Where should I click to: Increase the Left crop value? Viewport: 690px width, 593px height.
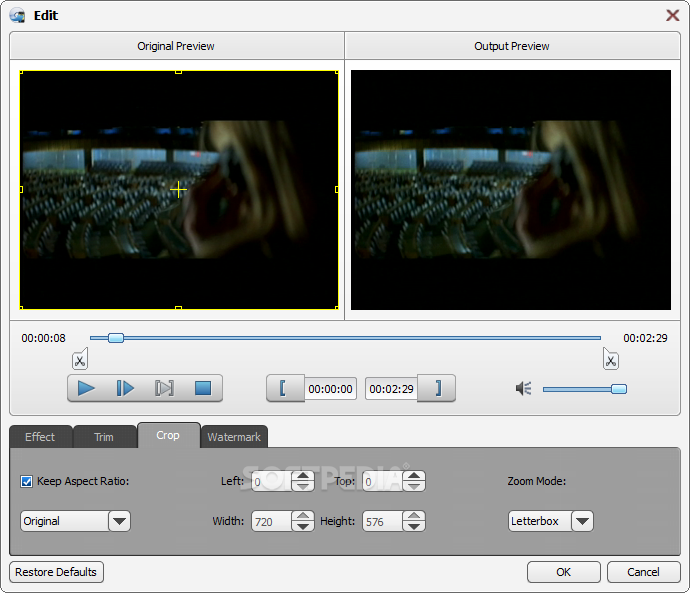pos(303,476)
